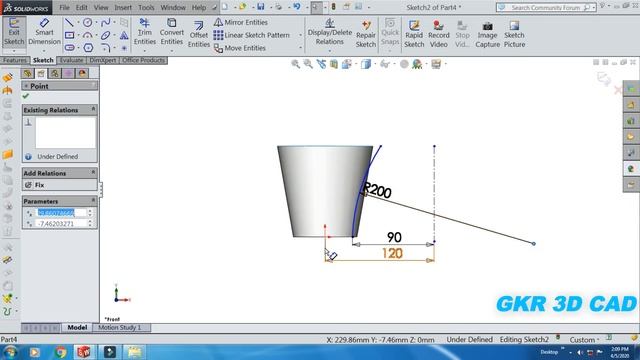Open the View menu
The height and width of the screenshot is (360, 640).
tap(101, 7)
